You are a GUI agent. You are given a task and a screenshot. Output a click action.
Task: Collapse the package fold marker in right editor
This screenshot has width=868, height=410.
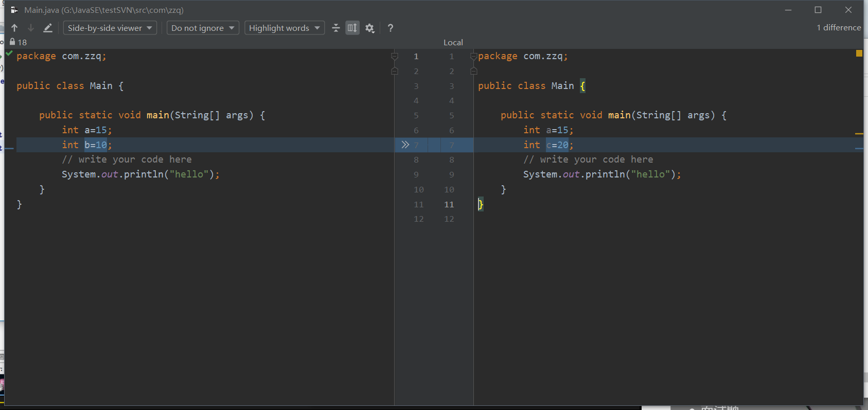point(474,56)
